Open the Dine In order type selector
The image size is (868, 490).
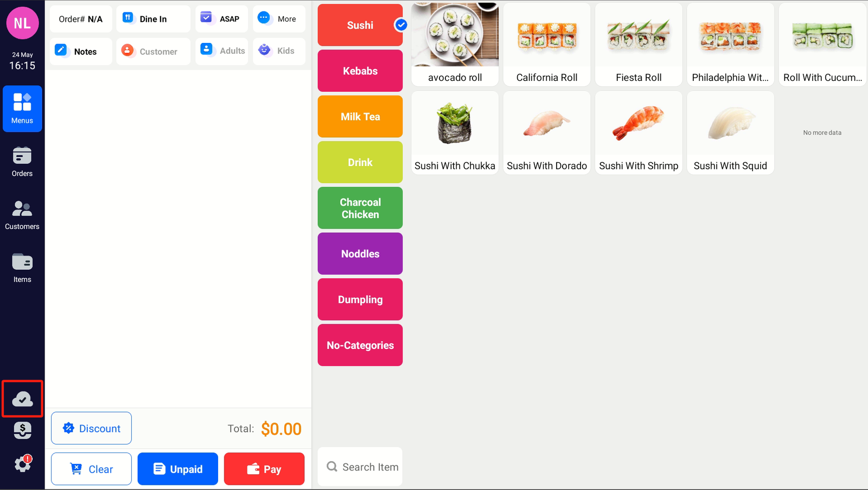[x=154, y=19]
